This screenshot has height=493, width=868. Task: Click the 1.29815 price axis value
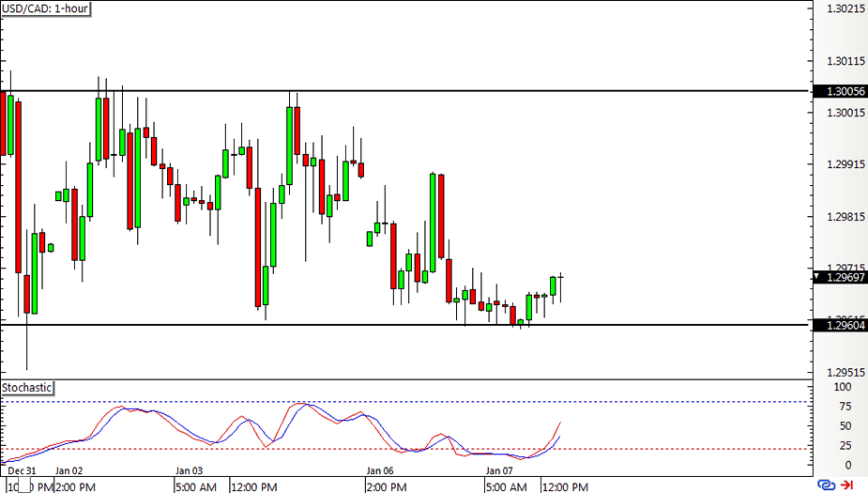coord(845,217)
